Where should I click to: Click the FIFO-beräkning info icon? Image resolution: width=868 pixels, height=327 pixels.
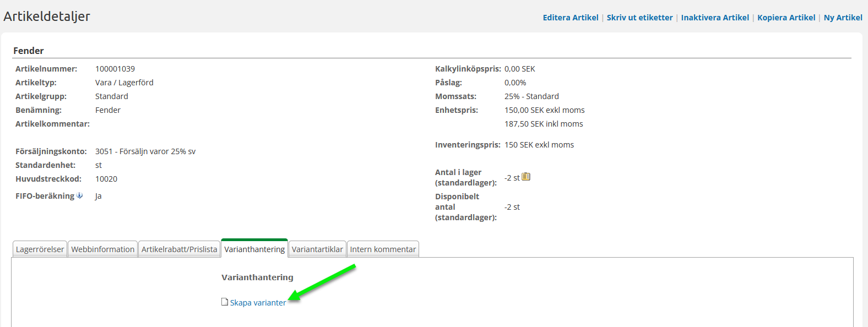(80, 195)
